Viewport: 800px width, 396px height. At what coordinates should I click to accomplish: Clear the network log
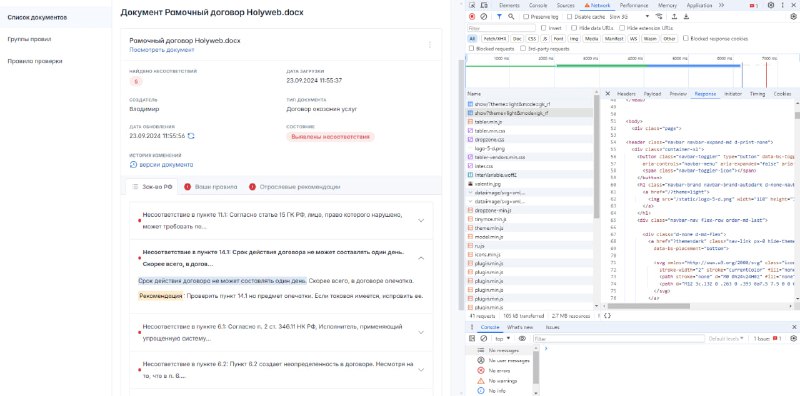(484, 17)
